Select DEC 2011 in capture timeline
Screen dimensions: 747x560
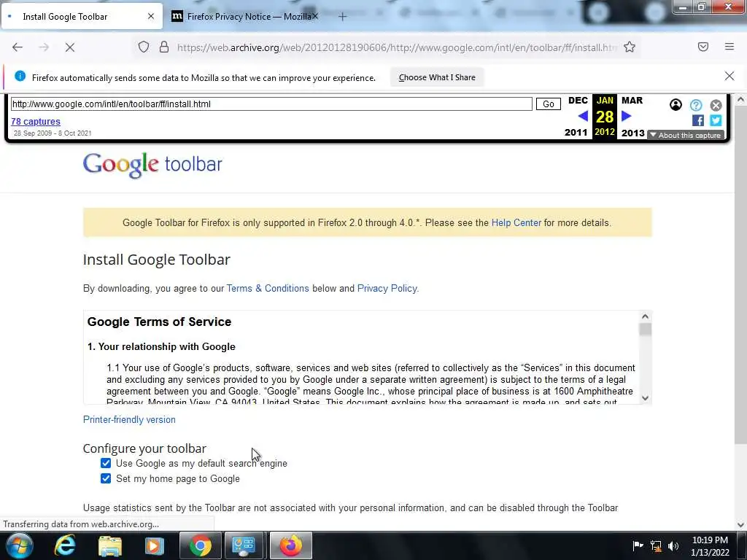click(x=578, y=116)
